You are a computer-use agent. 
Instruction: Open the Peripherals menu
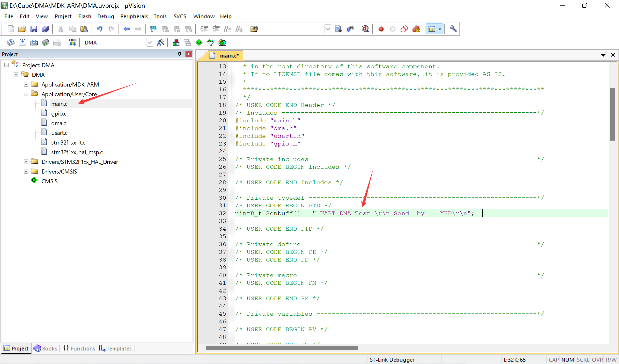(134, 16)
